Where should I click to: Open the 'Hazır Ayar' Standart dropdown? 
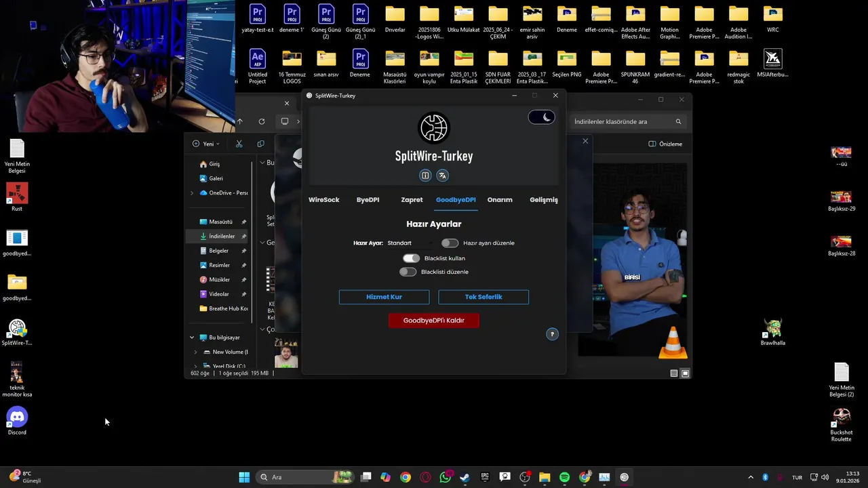click(x=409, y=243)
